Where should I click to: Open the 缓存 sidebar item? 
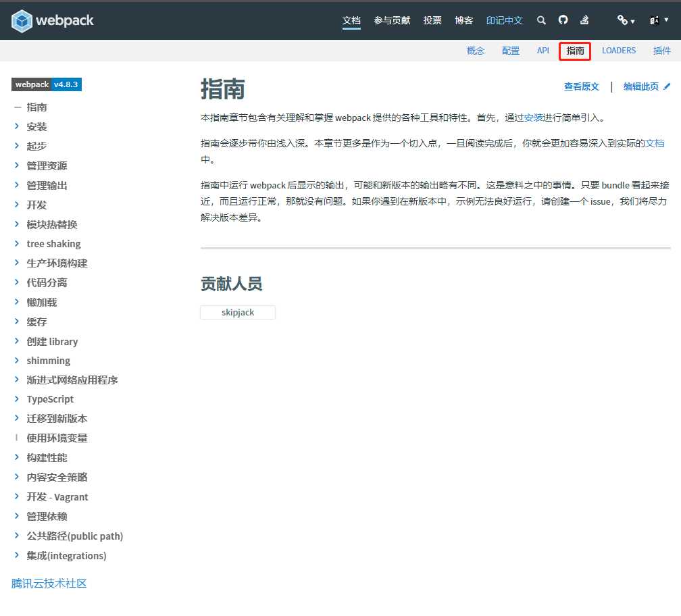(x=36, y=322)
